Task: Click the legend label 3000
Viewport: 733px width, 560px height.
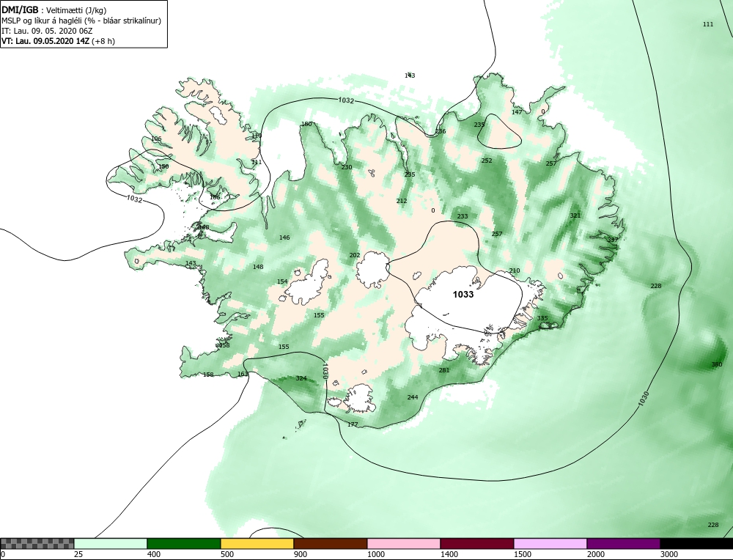Action: [x=669, y=554]
